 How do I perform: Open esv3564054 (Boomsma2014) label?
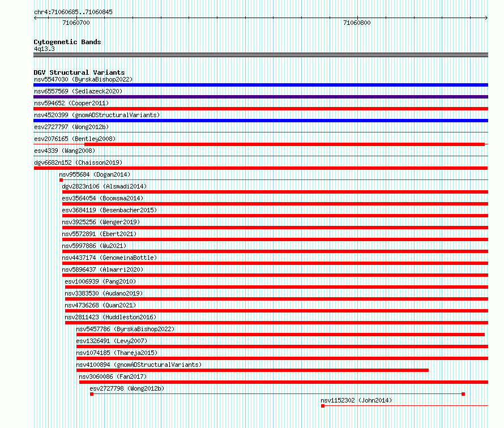102,198
